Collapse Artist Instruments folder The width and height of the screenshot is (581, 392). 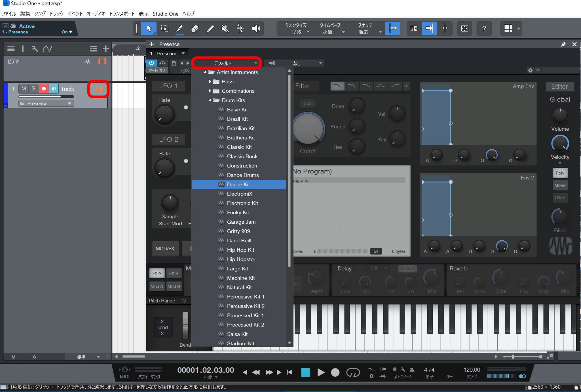205,72
